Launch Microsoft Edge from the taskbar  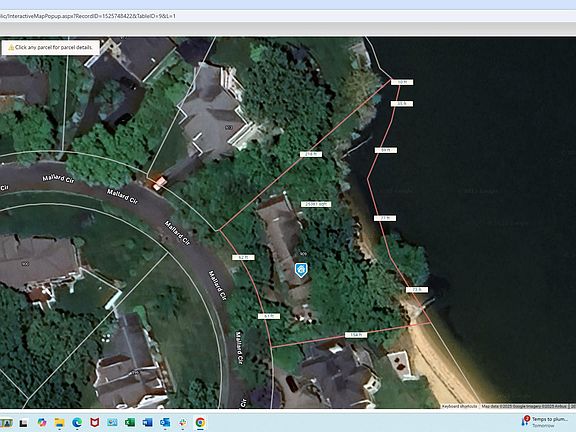tap(77, 422)
